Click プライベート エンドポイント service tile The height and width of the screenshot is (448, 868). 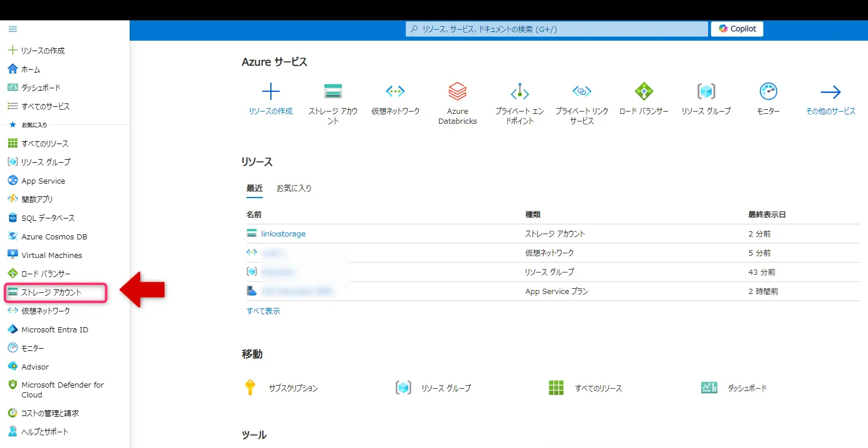pyautogui.click(x=520, y=103)
